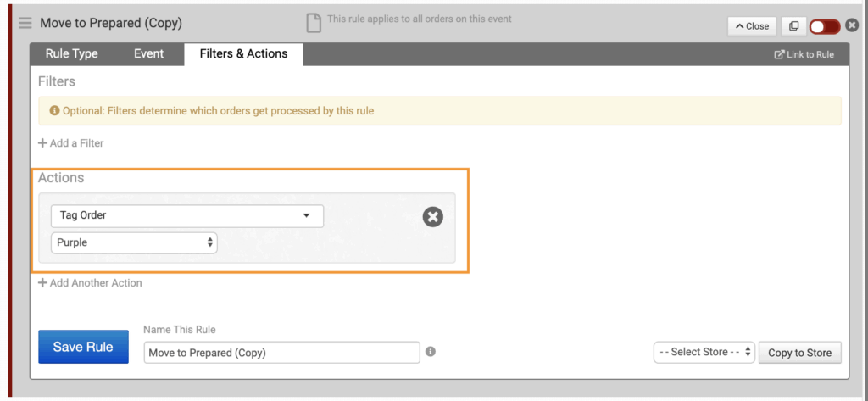Switch to the Rule Type tab
Screen dimensions: 868x401
(x=72, y=53)
